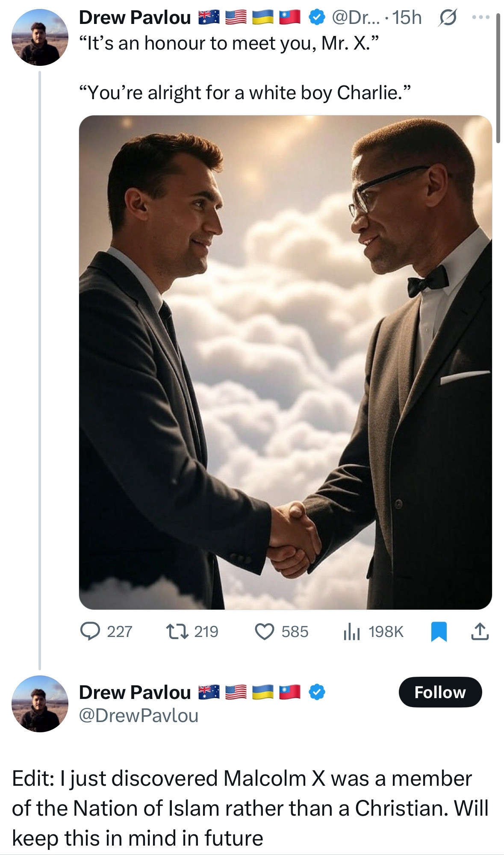Click the top Drew Pavlou profile avatar
The width and height of the screenshot is (504, 855).
pos(40,37)
